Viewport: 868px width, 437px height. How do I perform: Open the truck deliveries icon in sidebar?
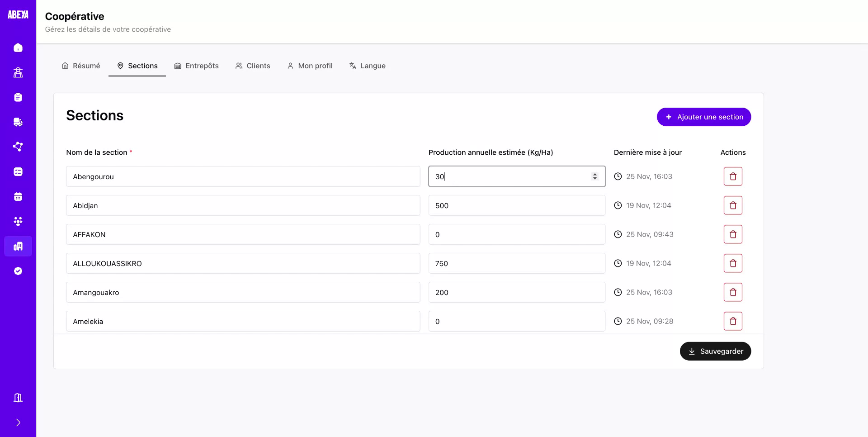tap(18, 122)
